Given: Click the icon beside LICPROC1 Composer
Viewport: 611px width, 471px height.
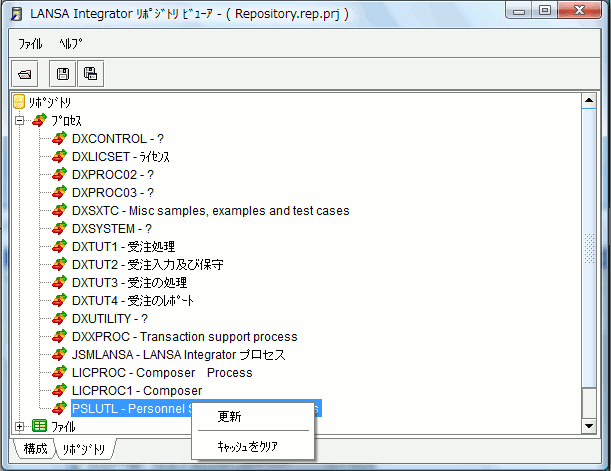Looking at the screenshot, I should (x=59, y=390).
